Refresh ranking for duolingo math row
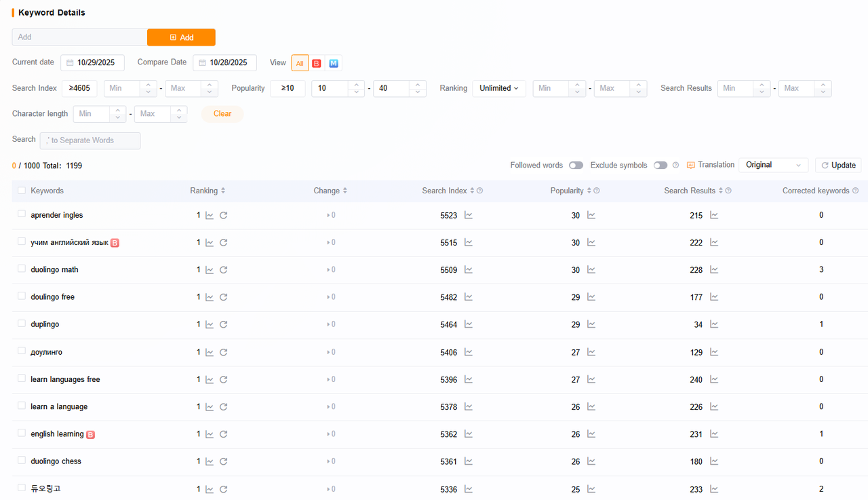This screenshot has width=868, height=500. pyautogui.click(x=223, y=270)
